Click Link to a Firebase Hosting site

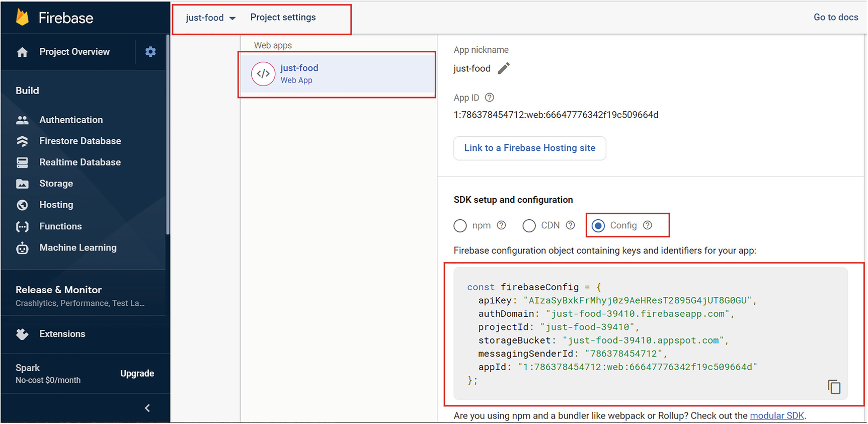coord(529,148)
